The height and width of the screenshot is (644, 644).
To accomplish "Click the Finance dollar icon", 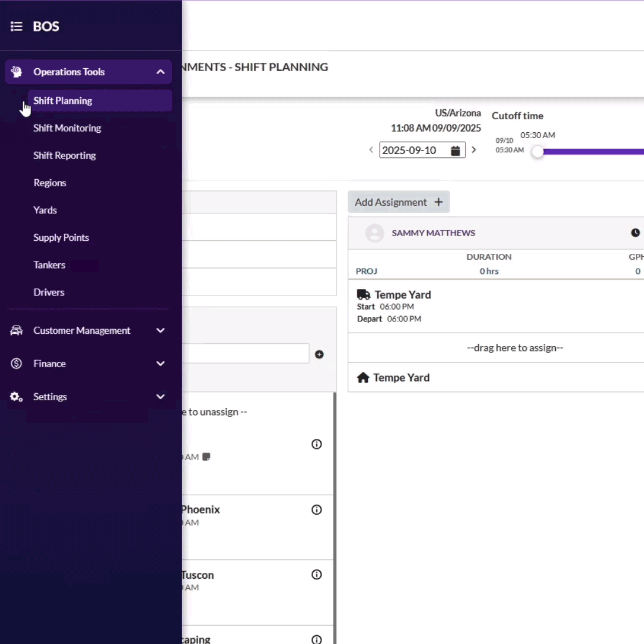I will 16,364.
